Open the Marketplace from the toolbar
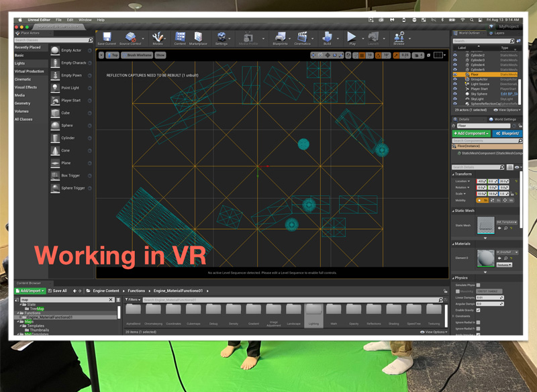 (x=198, y=38)
